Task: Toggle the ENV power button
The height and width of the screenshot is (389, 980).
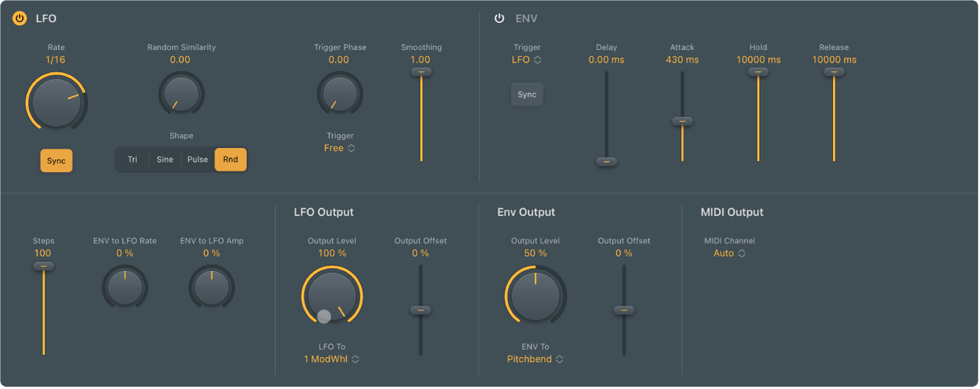Action: (499, 19)
